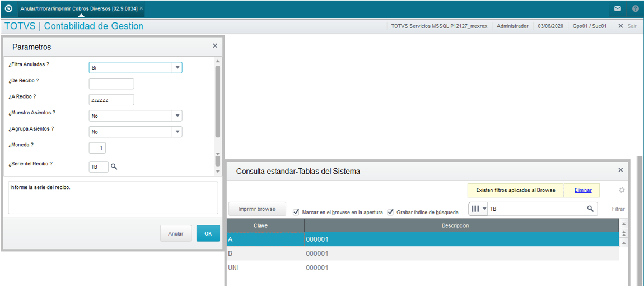The width and height of the screenshot is (644, 286).
Task: Open the mail envelope icon
Action: tap(617, 8)
